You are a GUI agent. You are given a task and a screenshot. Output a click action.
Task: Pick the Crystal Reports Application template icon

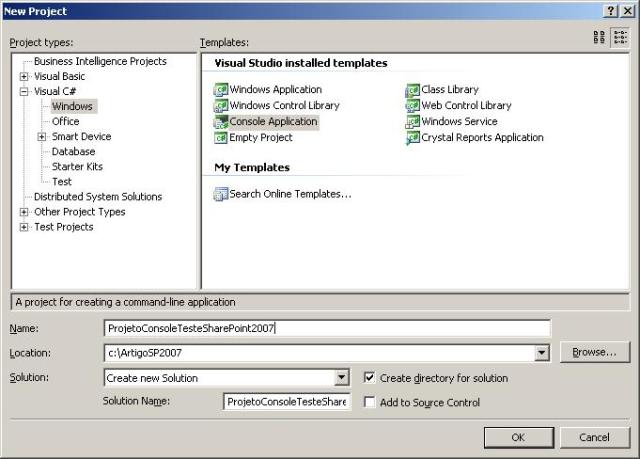click(413, 138)
